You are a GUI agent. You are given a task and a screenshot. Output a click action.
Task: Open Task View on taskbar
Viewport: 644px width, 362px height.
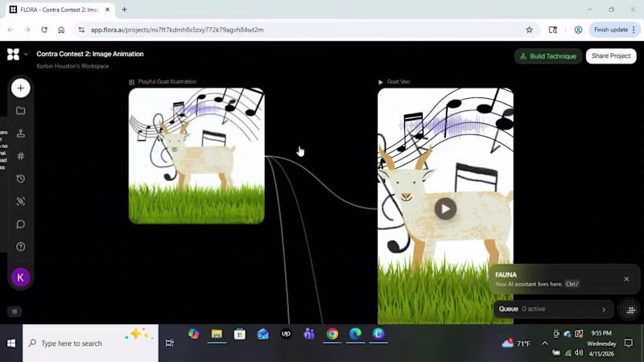pos(170,343)
